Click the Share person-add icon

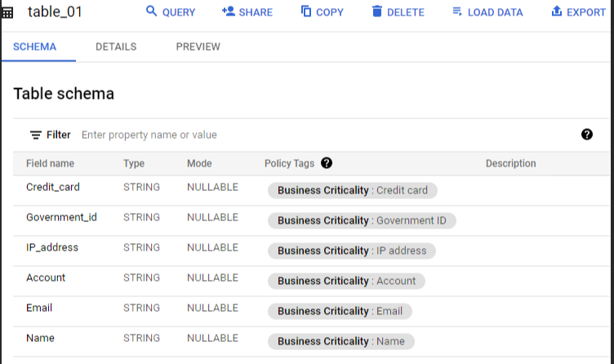pos(229,12)
